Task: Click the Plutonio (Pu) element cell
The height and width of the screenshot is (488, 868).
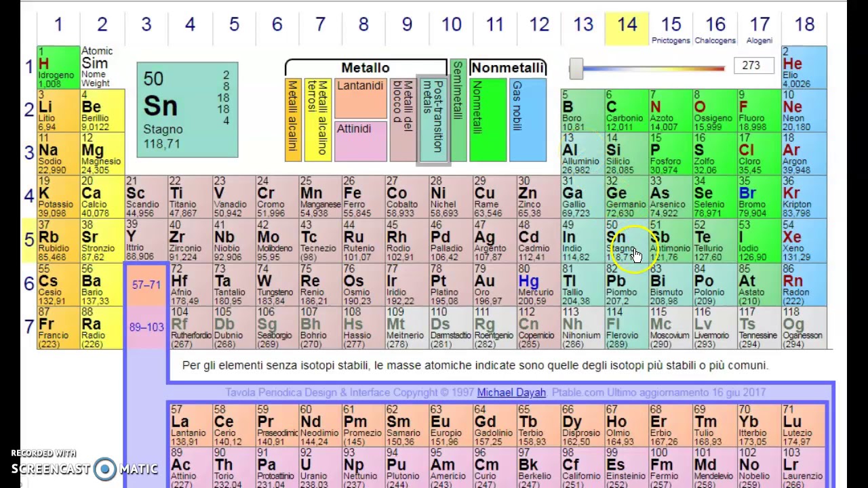Action: pos(407,469)
